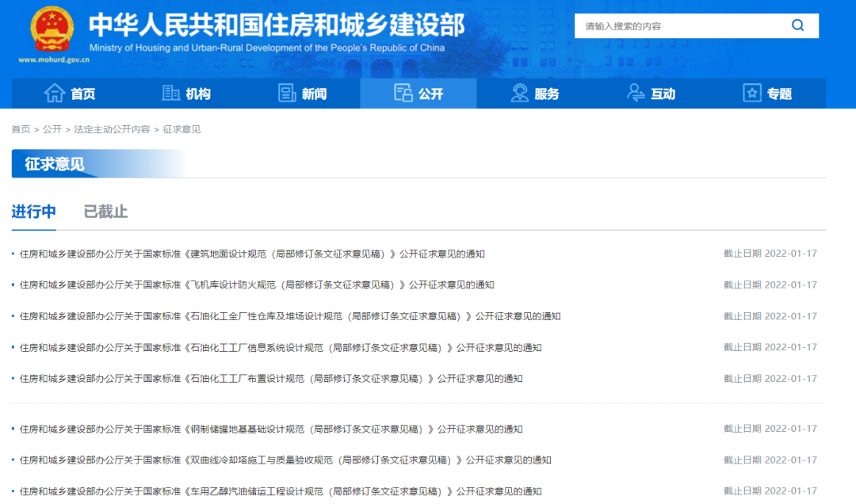Click the national emblem logo
This screenshot has height=504, width=856.
[51, 30]
